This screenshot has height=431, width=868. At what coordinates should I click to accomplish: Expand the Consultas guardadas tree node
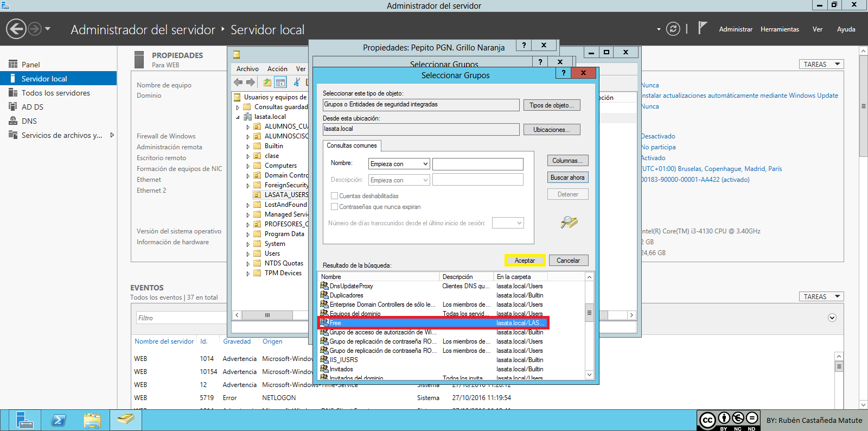pos(238,107)
